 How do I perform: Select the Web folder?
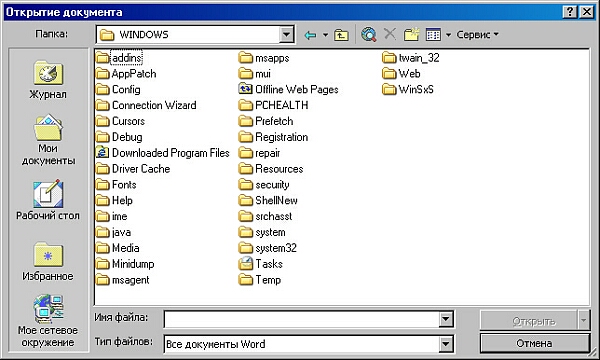(401, 73)
